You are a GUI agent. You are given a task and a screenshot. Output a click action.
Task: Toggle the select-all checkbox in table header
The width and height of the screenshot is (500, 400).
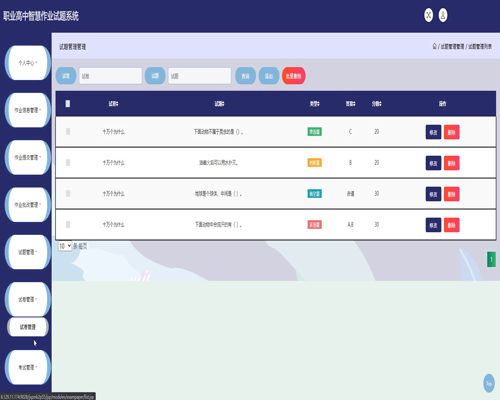68,104
